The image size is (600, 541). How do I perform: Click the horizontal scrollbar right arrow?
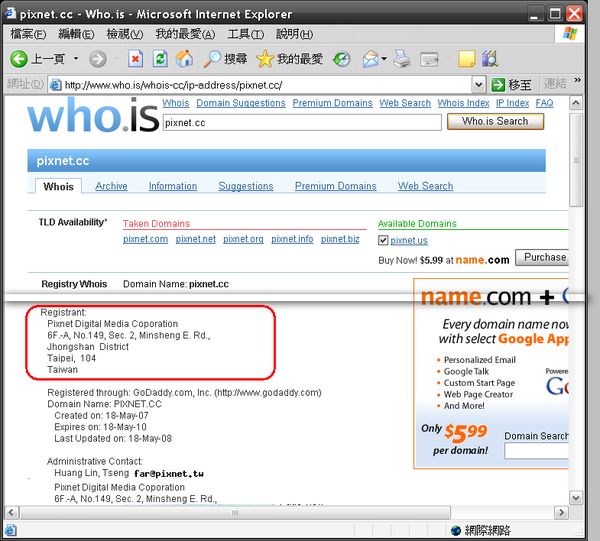pos(561,512)
